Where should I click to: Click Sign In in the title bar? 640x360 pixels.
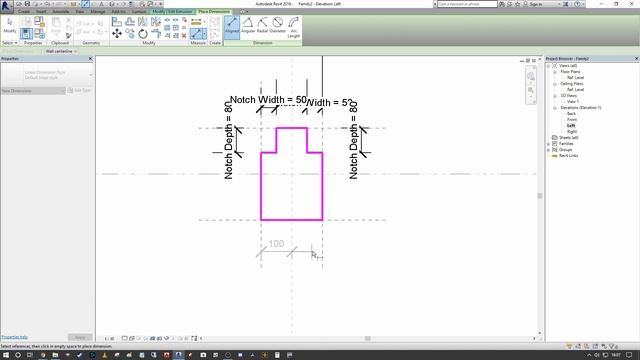tap(536, 4)
